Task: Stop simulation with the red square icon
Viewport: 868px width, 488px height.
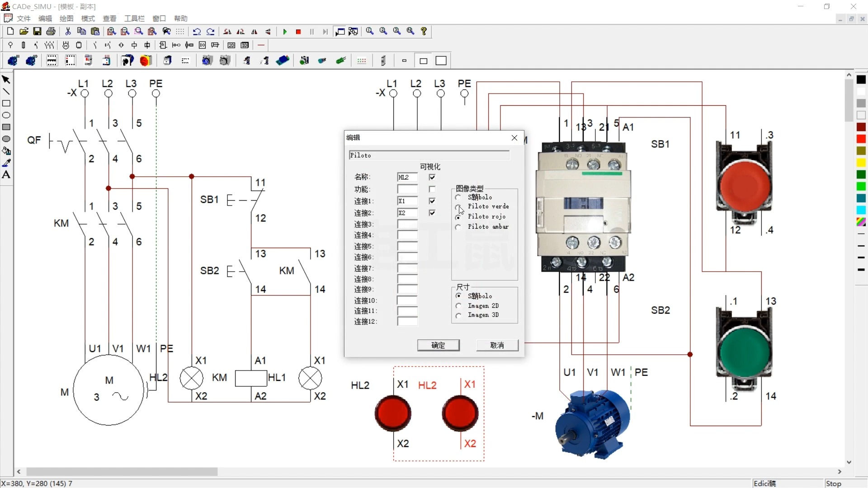Action: (298, 32)
